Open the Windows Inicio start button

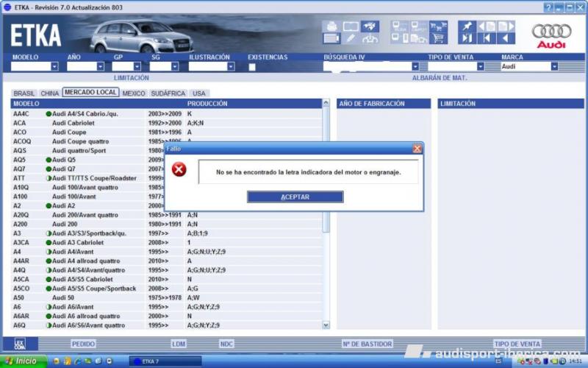click(23, 361)
